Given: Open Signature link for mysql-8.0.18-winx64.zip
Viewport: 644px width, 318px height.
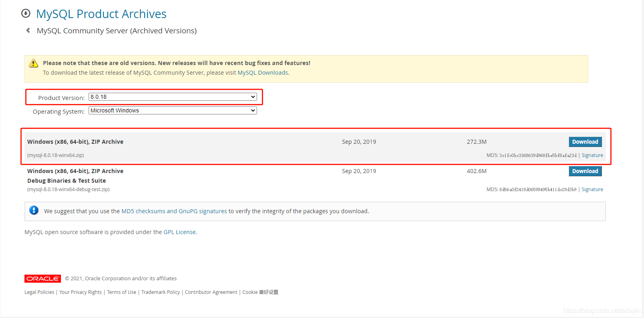Looking at the screenshot, I should 592,155.
